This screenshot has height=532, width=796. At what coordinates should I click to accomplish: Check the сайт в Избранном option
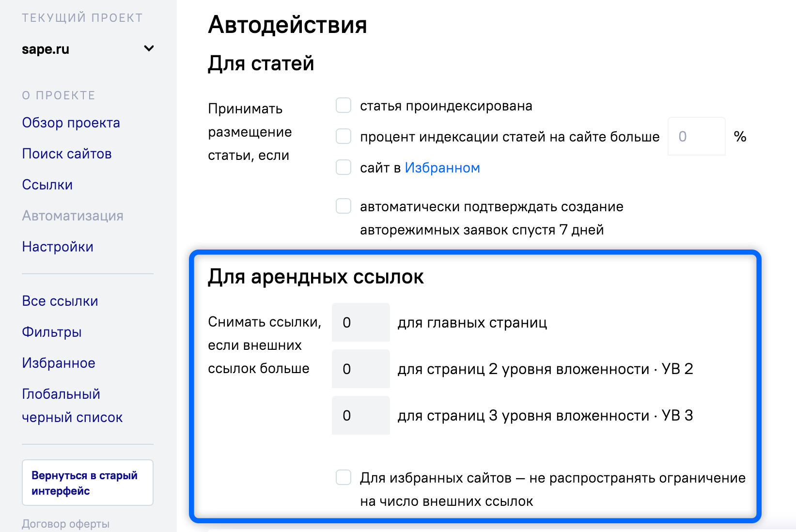pyautogui.click(x=343, y=167)
